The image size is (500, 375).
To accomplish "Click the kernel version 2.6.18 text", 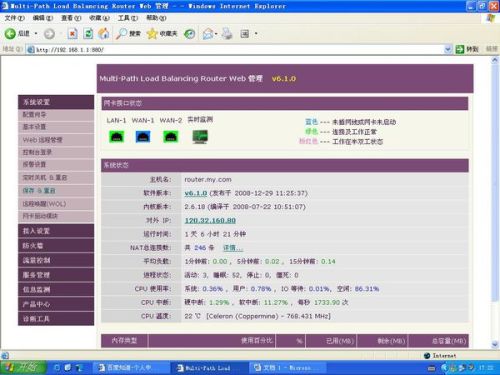I will pyautogui.click(x=195, y=207).
